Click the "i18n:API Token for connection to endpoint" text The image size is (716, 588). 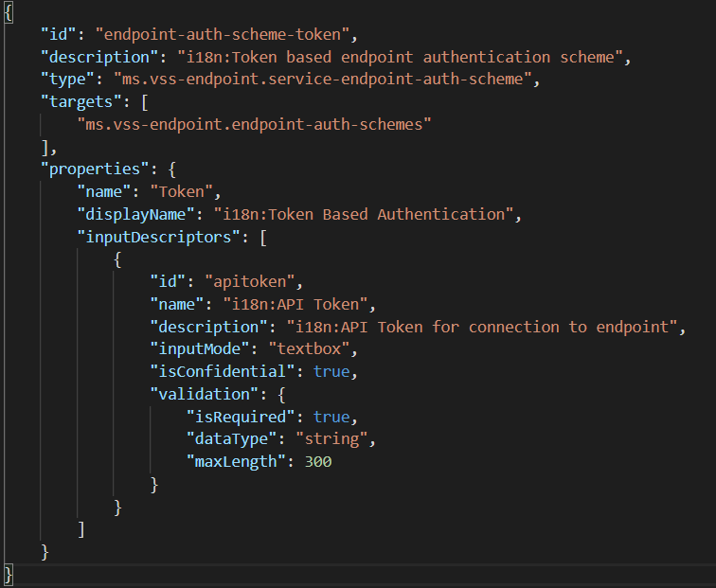coord(485,327)
